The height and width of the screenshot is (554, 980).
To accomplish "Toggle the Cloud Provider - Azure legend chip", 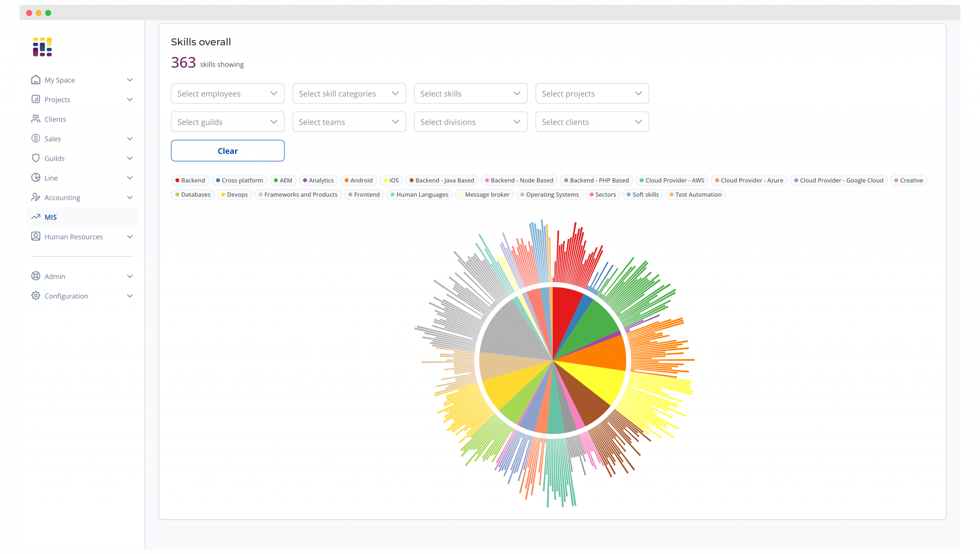I will point(749,180).
